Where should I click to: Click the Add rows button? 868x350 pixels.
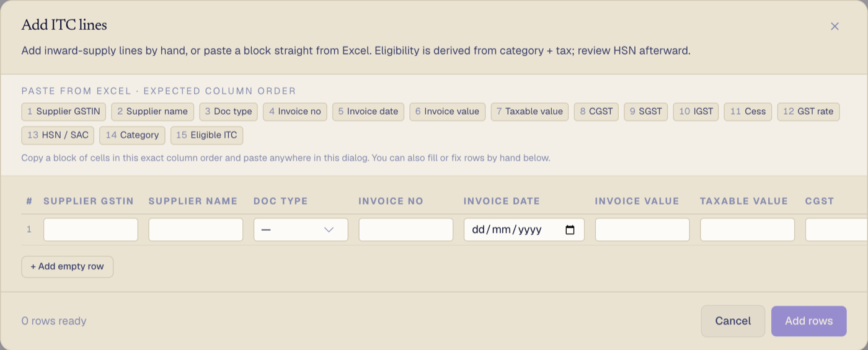coord(808,321)
